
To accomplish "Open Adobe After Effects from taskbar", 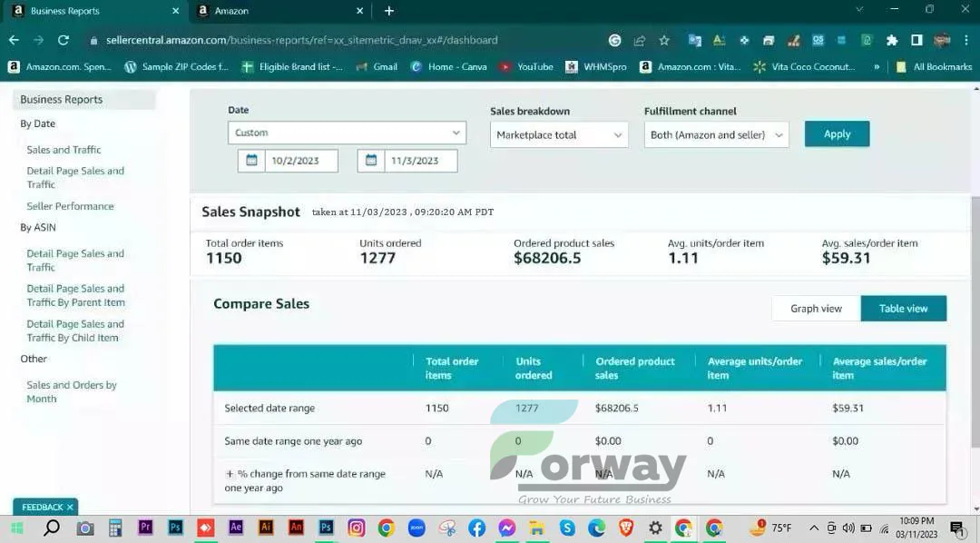I will [236, 528].
